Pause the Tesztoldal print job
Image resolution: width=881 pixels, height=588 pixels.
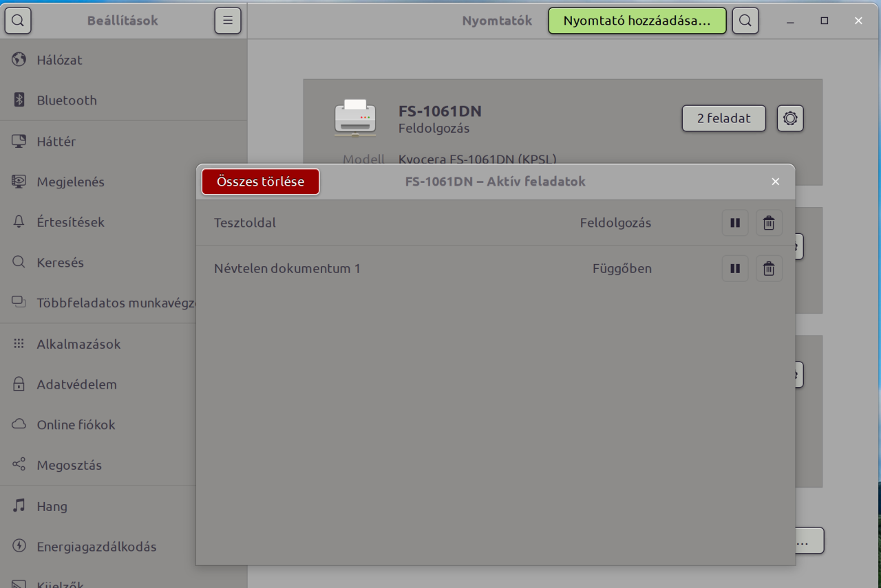[x=735, y=223]
